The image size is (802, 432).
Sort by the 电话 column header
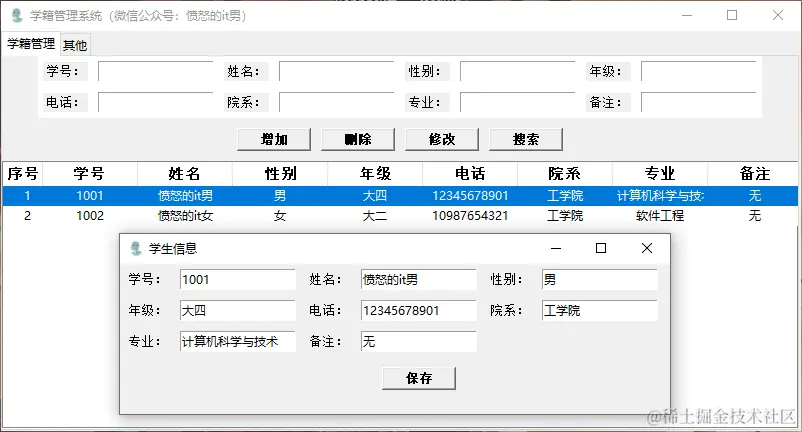click(470, 174)
